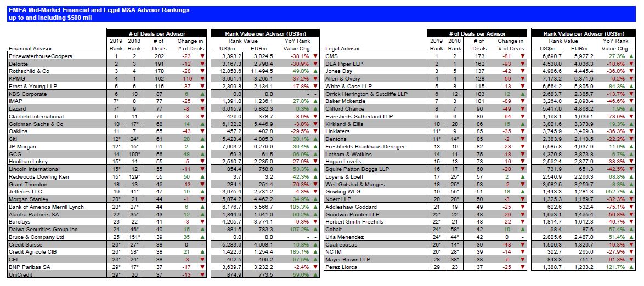644x286 pixels.
Task: Click the 'up to and including $500 mil' subtitle
Action: point(49,18)
